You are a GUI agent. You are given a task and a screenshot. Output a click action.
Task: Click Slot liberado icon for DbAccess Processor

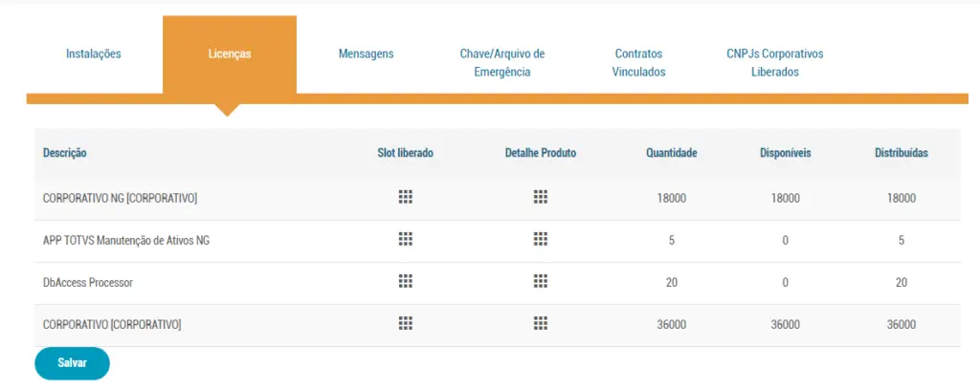tap(406, 281)
